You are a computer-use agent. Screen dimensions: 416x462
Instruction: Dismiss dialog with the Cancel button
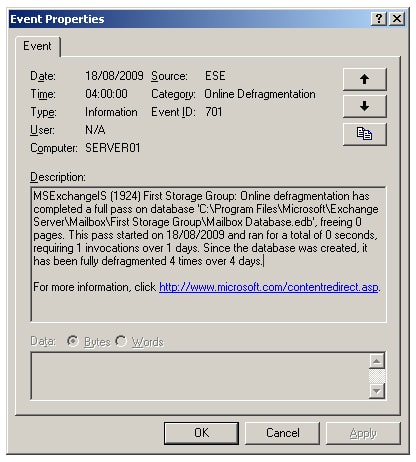coord(282,433)
